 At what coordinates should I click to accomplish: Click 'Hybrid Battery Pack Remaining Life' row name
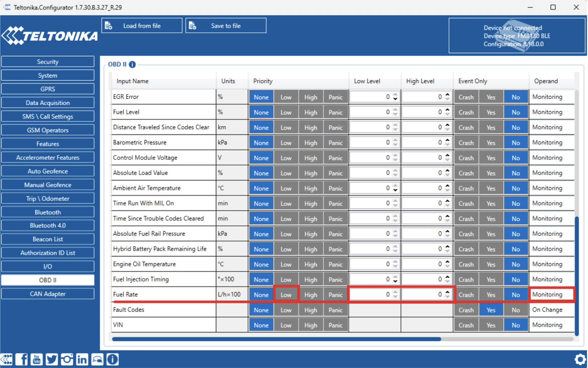pyautogui.click(x=160, y=249)
